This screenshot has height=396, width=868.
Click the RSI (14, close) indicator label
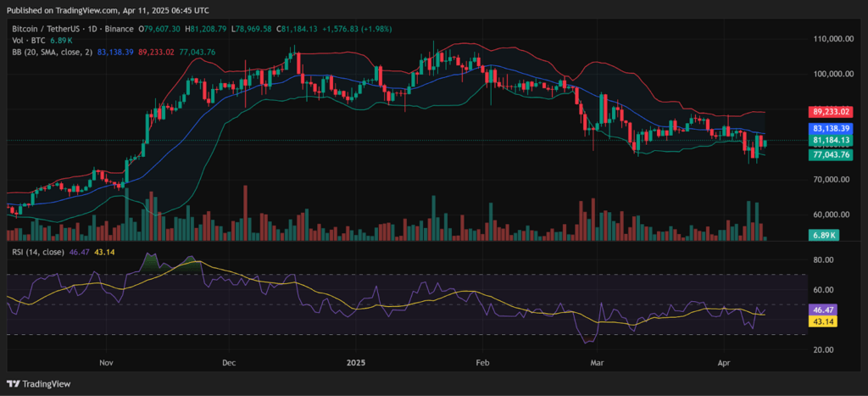pos(37,252)
